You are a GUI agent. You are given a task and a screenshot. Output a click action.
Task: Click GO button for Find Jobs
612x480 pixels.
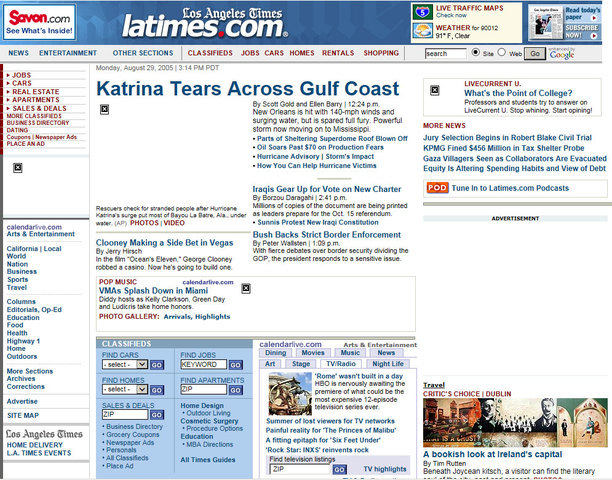(235, 365)
